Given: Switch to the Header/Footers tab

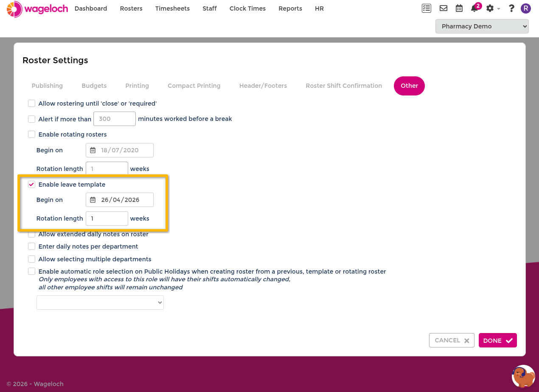Looking at the screenshot, I should tap(263, 86).
